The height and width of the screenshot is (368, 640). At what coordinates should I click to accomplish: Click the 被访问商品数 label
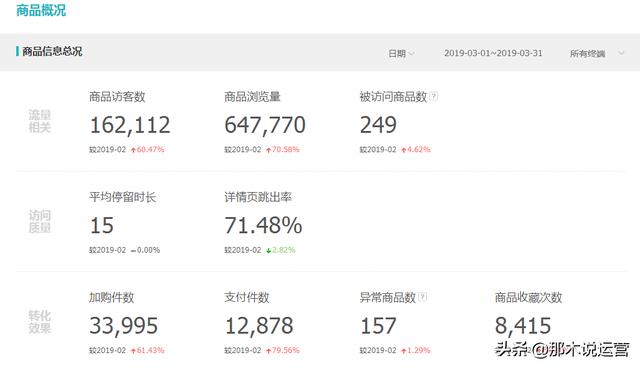(393, 97)
